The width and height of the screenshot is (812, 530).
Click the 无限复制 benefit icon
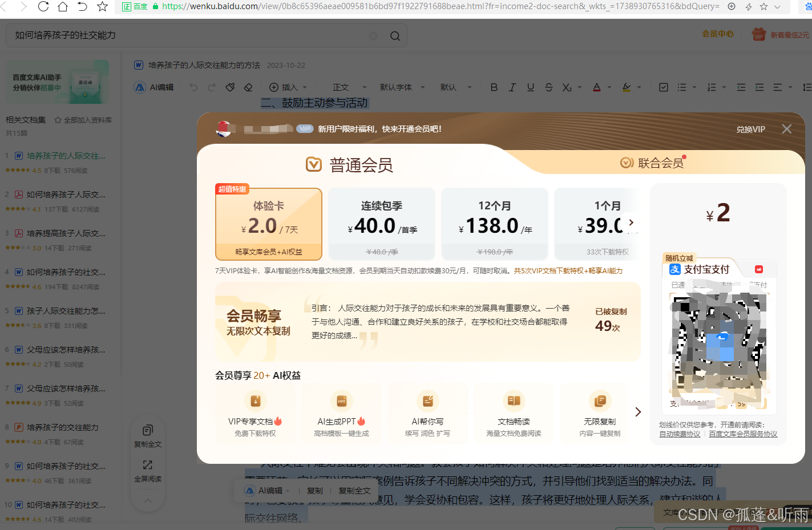tap(600, 400)
